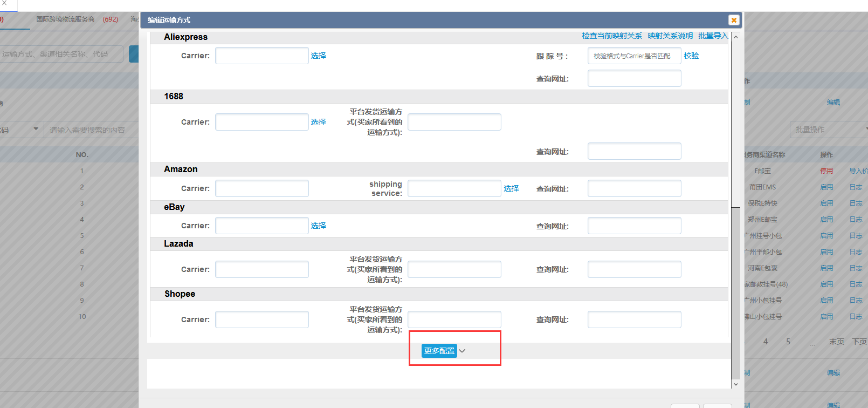Click the 校验 link beside tracking number
Screen dimensions: 868x408
click(691, 56)
